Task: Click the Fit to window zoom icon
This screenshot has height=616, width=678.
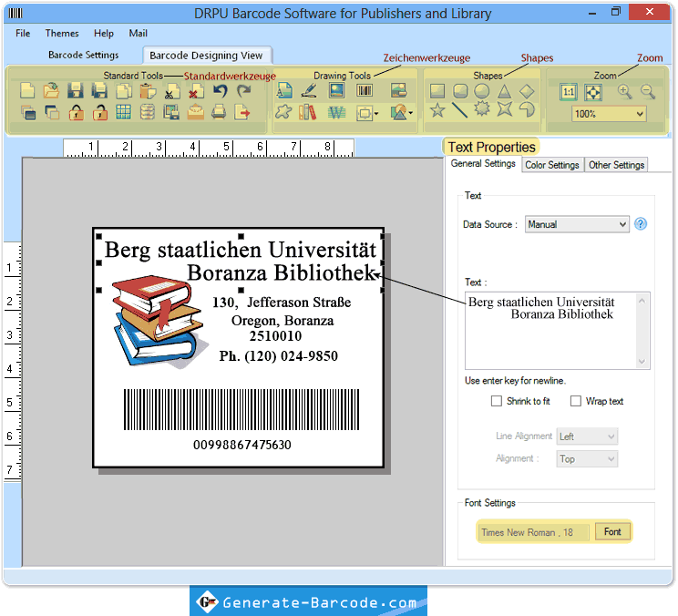Action: (x=593, y=92)
